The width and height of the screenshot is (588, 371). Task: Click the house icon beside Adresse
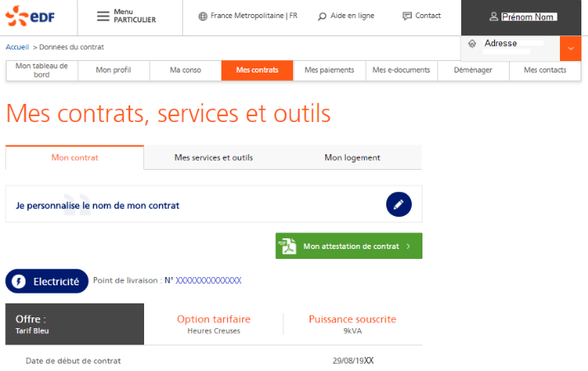(x=472, y=44)
